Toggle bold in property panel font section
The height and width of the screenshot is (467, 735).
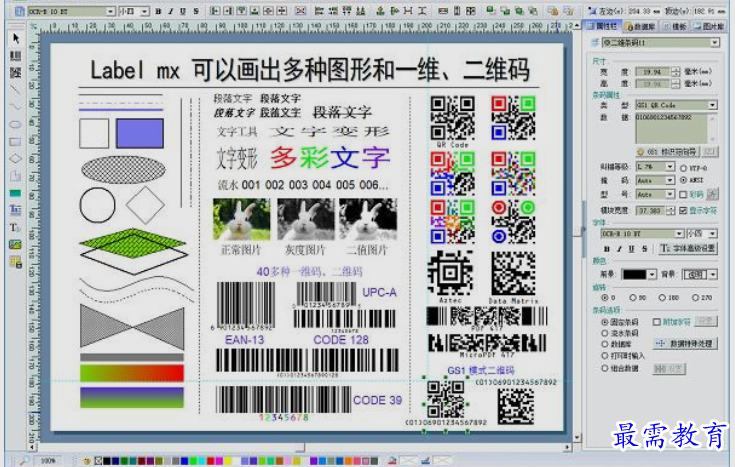pyautogui.click(x=607, y=249)
